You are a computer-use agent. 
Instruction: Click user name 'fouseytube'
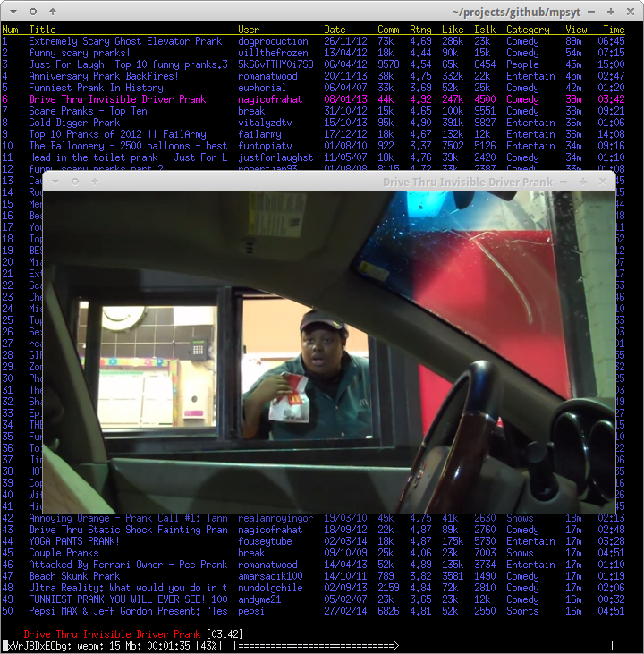coord(265,542)
